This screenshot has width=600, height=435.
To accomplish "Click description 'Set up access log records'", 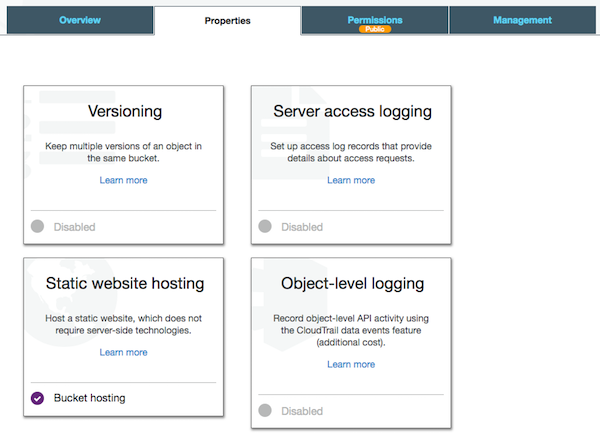I will point(351,152).
